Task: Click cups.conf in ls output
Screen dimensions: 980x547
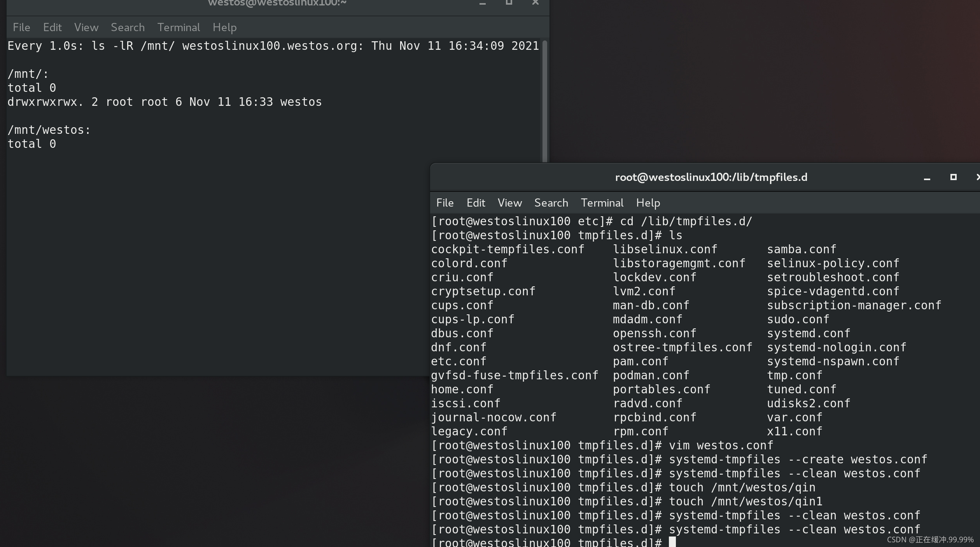Action: [462, 305]
